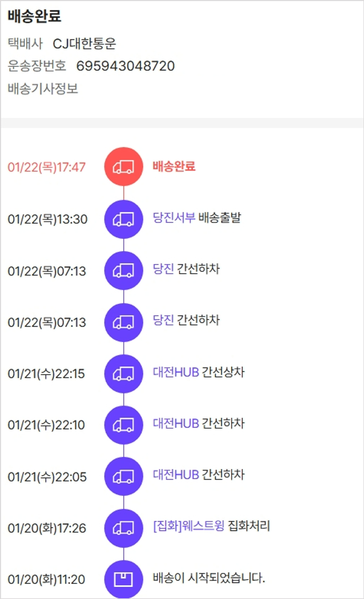The width and height of the screenshot is (364, 599).
Task: Click the truck icon at 01/21(수)22:05
Action: pyautogui.click(x=123, y=476)
